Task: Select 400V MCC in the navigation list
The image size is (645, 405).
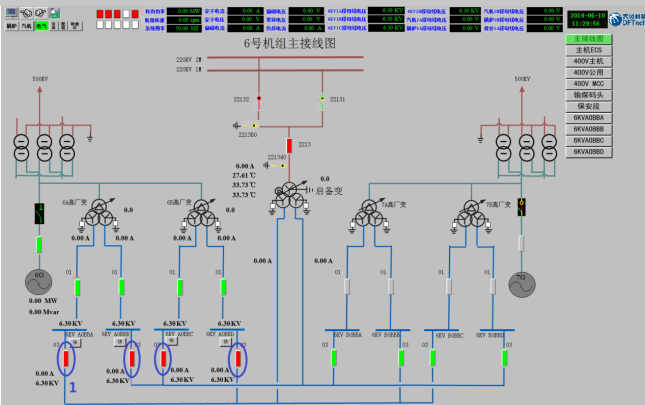Action: pos(587,84)
